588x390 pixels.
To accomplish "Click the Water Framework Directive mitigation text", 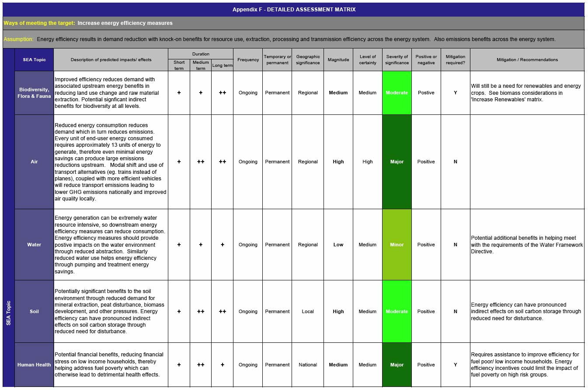I will coord(527,245).
